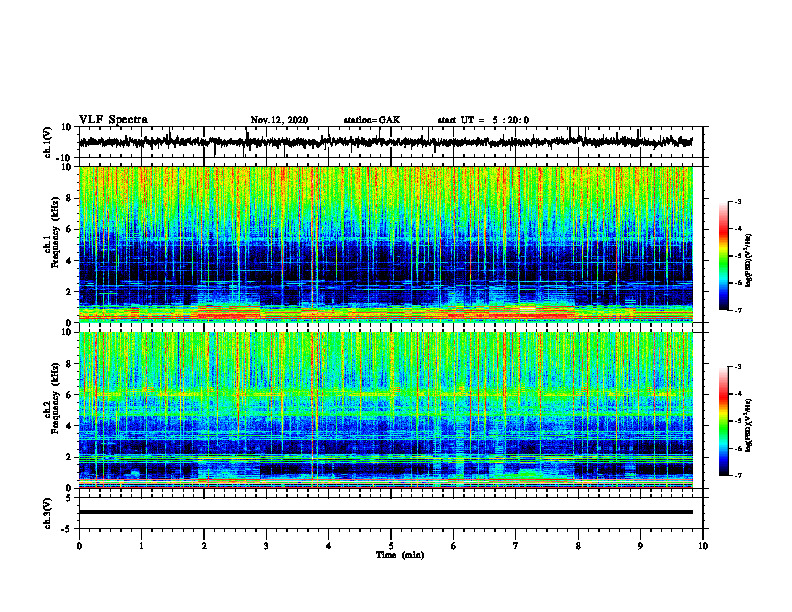
Task: Click the "6" kHz tick on ch.2 frequency axis
Action: pos(70,395)
